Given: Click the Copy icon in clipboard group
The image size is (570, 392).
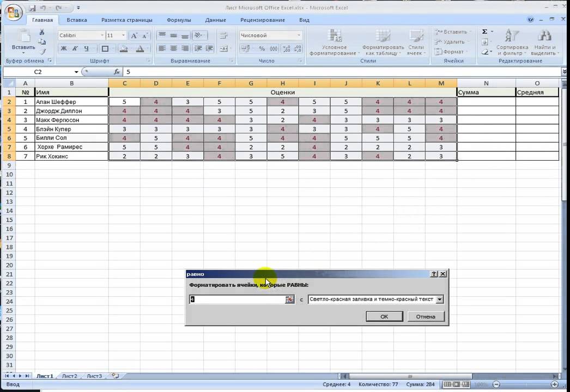Looking at the screenshot, I should point(42,42).
